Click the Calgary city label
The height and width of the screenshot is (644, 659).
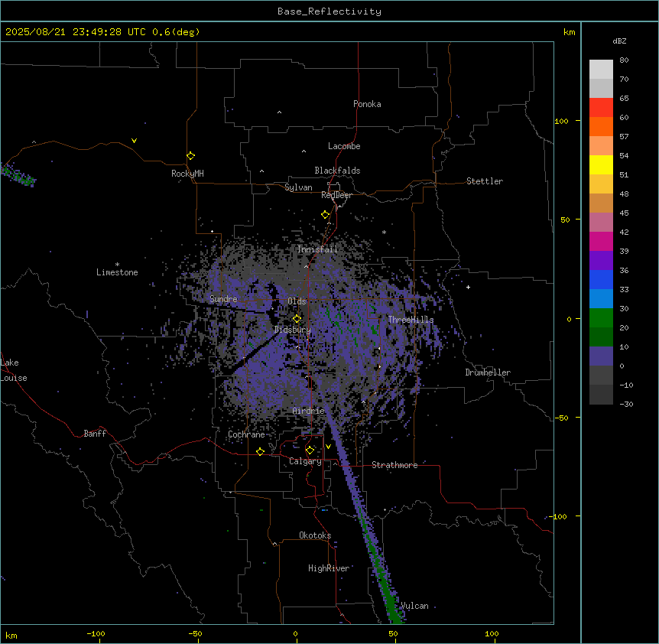(305, 461)
